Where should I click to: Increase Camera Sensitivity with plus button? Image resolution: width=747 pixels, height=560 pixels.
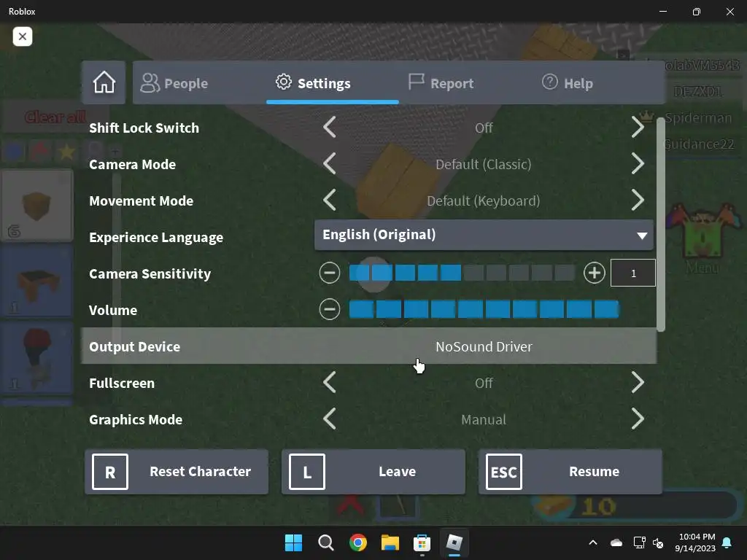(594, 273)
